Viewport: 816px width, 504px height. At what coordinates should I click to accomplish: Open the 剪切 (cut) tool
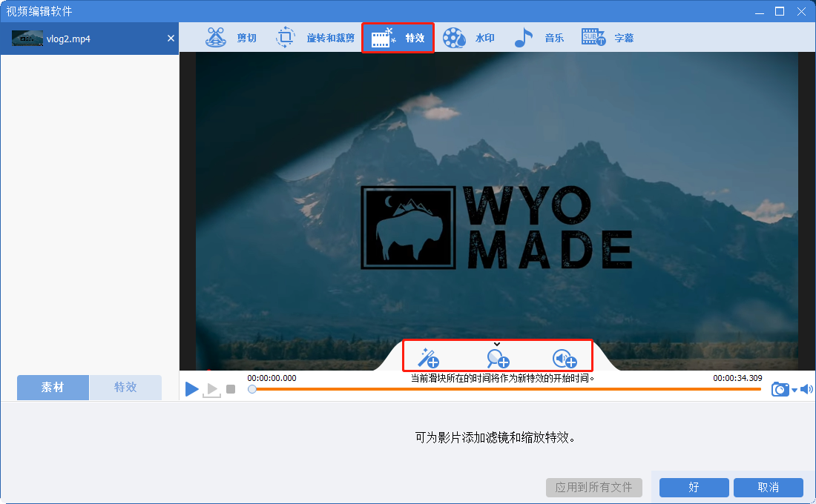click(x=231, y=38)
